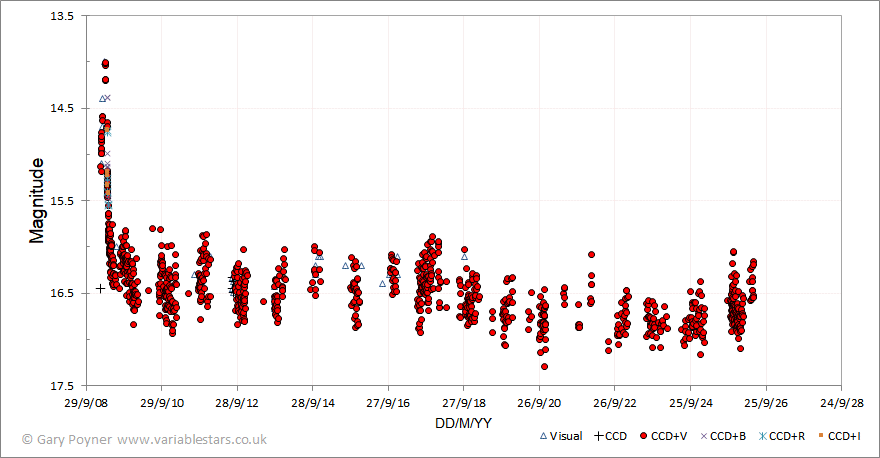Select the Magnitude y-axis title

click(x=36, y=201)
